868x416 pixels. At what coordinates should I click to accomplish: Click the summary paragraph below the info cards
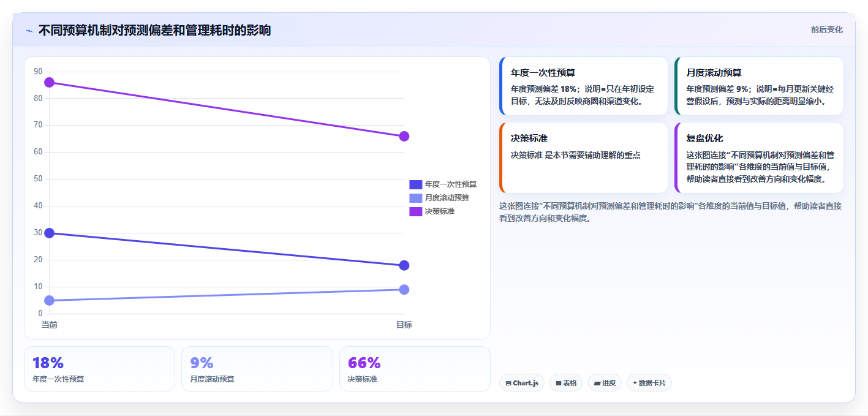671,212
